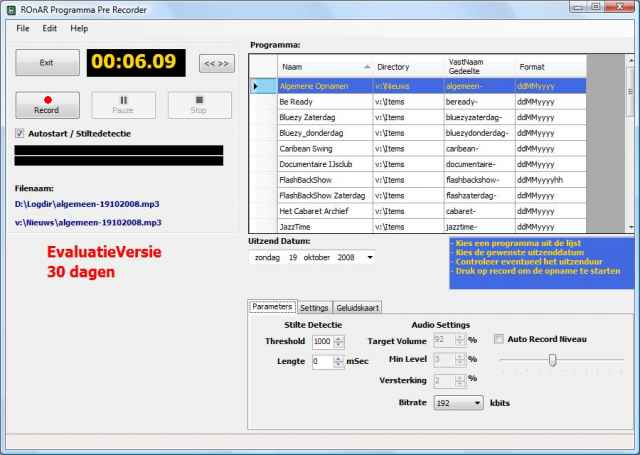The width and height of the screenshot is (640, 455).
Task: Click the Record button
Action: pos(47,105)
